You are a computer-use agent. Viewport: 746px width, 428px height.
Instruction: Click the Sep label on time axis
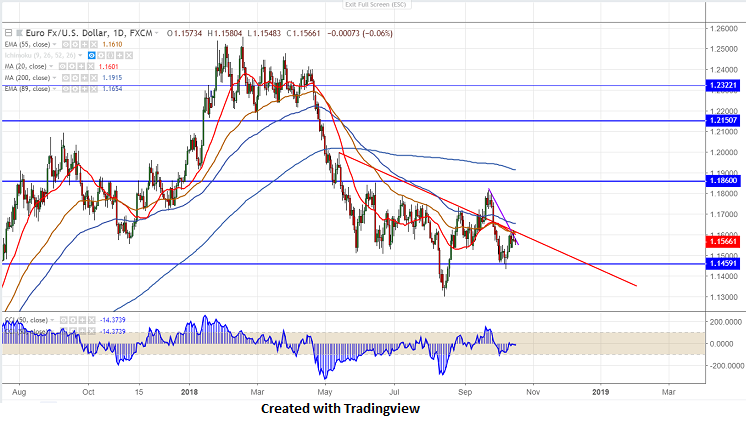pyautogui.click(x=465, y=392)
